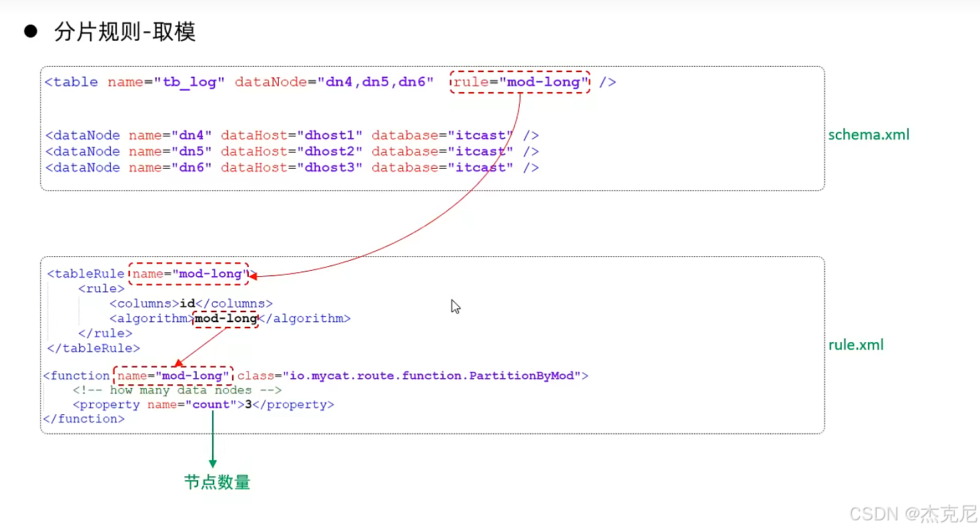Click the comment "how many data nodes"
This screenshot has width=980, height=531.
point(181,390)
